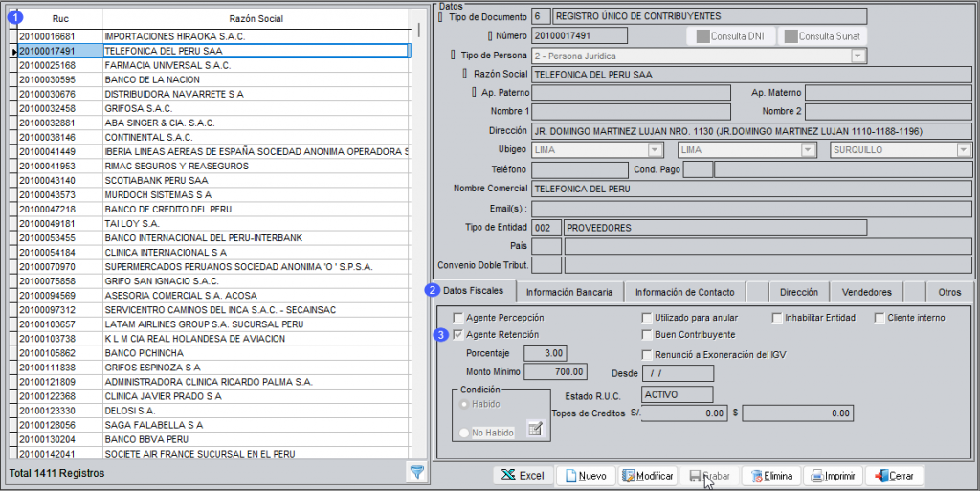Print the record with Imprimir

(833, 476)
